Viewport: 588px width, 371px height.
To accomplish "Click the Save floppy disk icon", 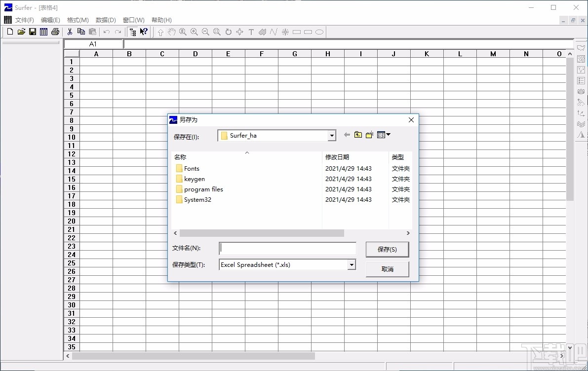I will (x=33, y=32).
